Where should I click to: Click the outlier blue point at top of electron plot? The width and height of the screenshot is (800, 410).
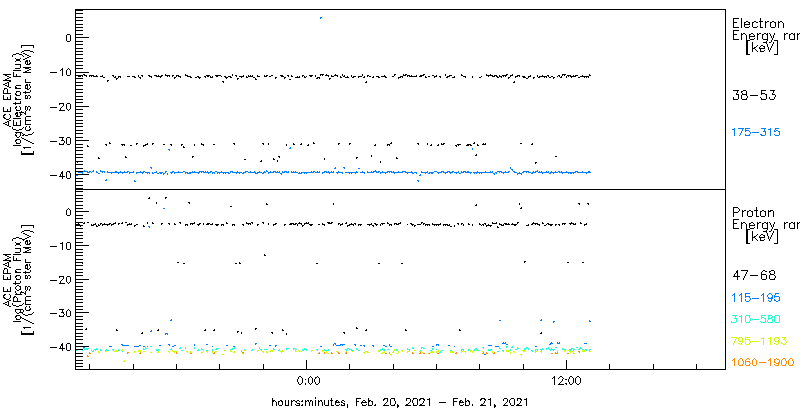320,18
